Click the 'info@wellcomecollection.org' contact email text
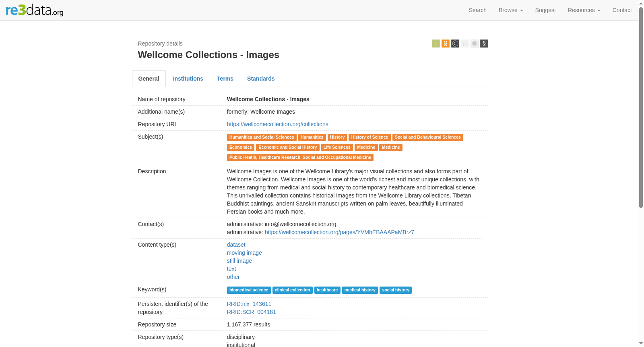Screen dimensions: 644x347 click(x=300, y=224)
